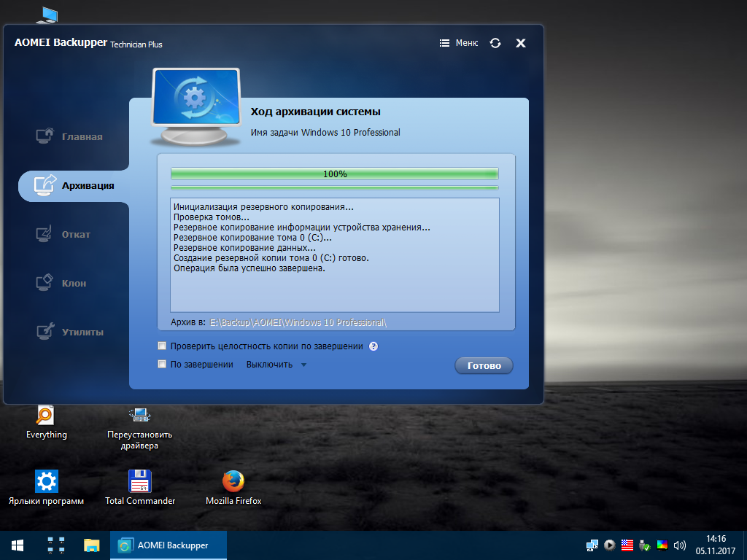The image size is (747, 560).
Task: Open the Меню menu
Action: point(459,43)
